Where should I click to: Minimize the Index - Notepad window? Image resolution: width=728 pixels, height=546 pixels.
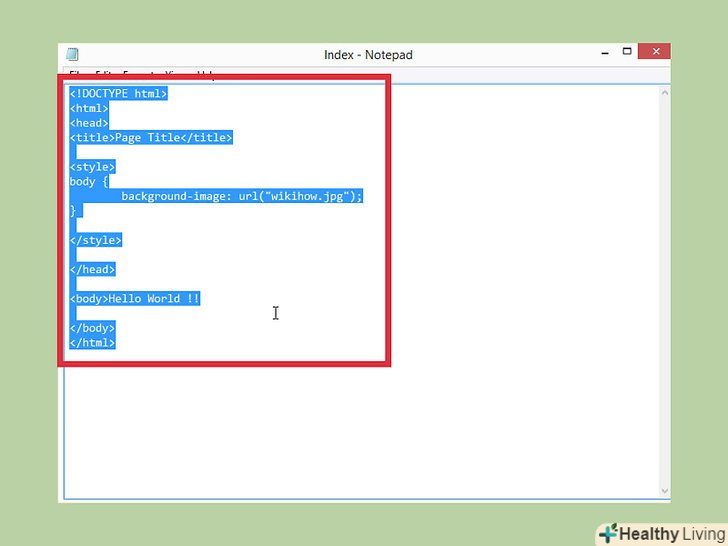[604, 53]
